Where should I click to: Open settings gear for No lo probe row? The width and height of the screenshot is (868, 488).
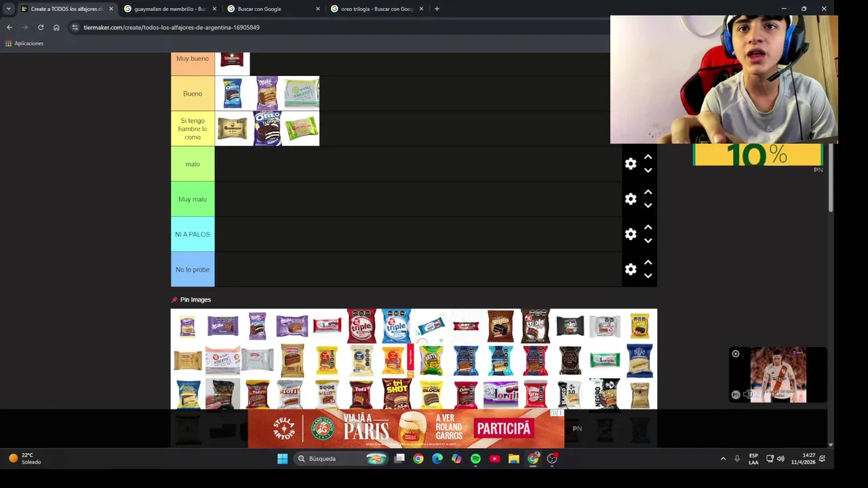click(631, 270)
